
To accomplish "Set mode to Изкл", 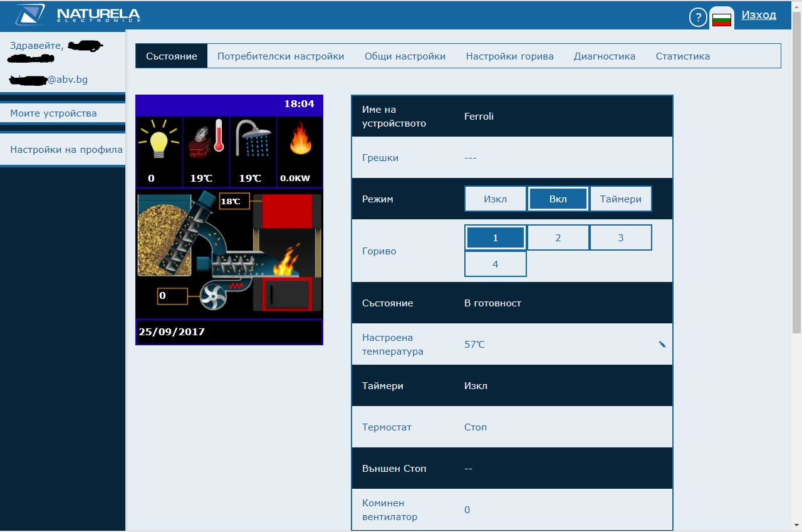I will [495, 199].
